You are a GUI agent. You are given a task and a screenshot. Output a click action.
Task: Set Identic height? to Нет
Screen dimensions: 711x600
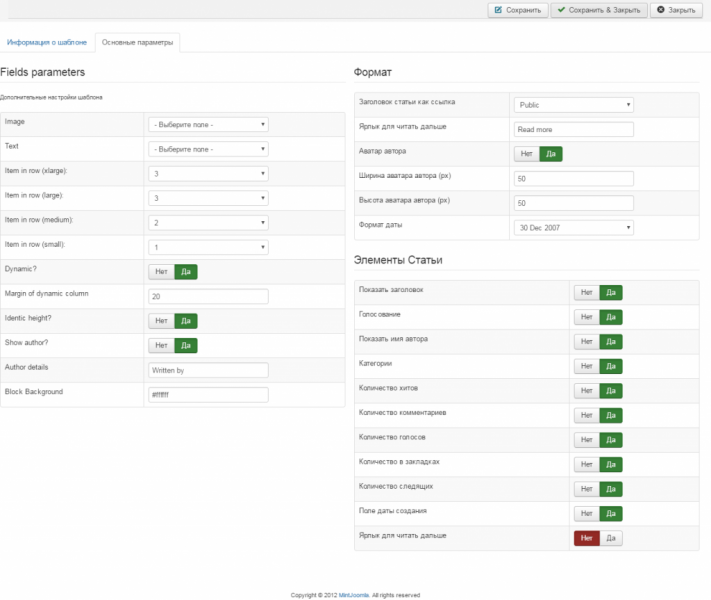click(x=160, y=321)
